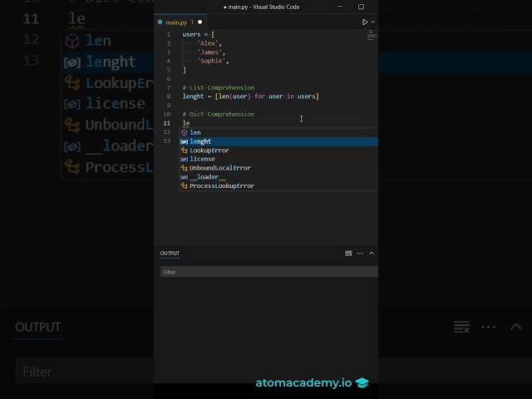Choose UnboundLocalError suggestion

tap(278, 168)
